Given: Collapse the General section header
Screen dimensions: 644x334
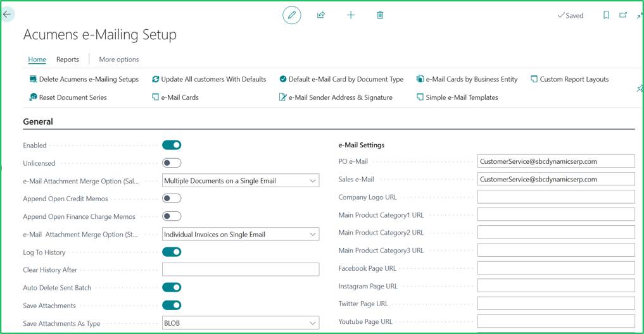Looking at the screenshot, I should pos(38,121).
